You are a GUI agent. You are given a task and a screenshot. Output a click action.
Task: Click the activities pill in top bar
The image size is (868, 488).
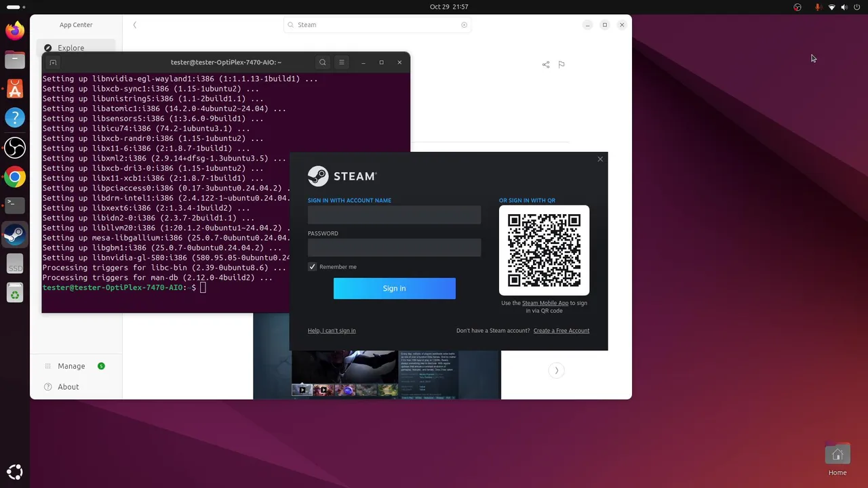pyautogui.click(x=16, y=7)
